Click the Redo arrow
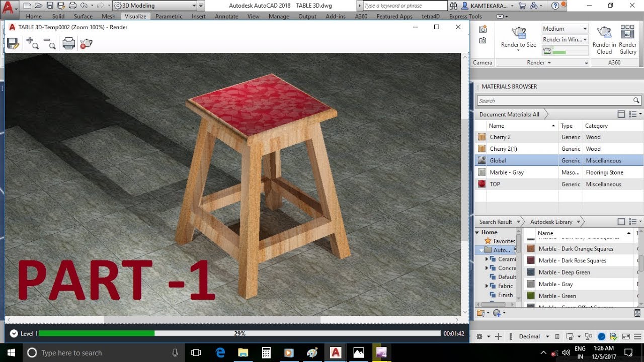This screenshot has width=644, height=362. [x=100, y=6]
